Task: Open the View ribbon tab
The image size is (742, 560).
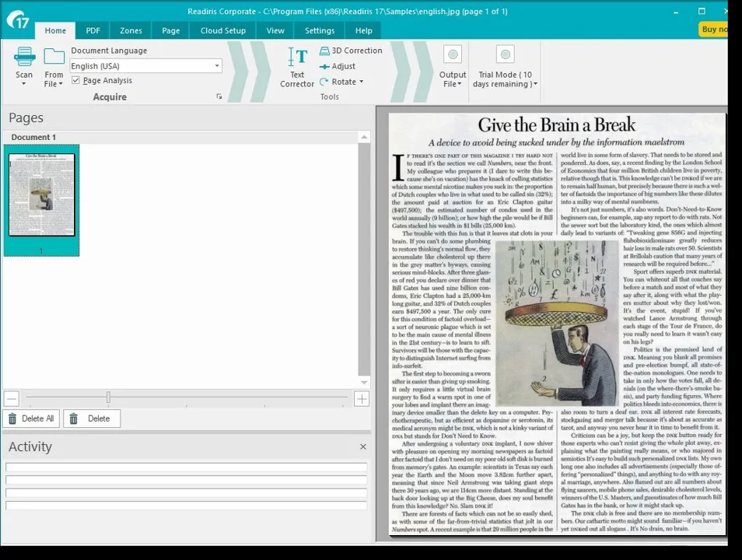Action: click(275, 30)
